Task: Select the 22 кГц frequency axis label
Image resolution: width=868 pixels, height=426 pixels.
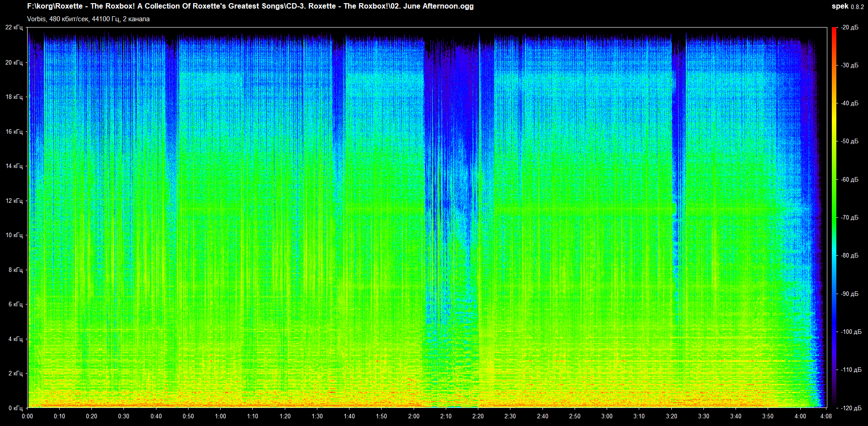Action: click(x=14, y=28)
